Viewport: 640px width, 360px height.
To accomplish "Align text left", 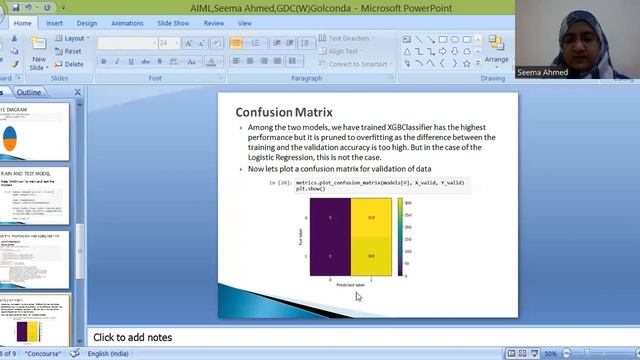I will coord(236,61).
